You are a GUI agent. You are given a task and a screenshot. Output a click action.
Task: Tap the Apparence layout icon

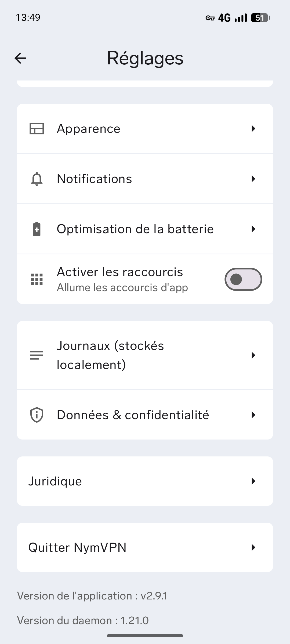click(x=37, y=129)
